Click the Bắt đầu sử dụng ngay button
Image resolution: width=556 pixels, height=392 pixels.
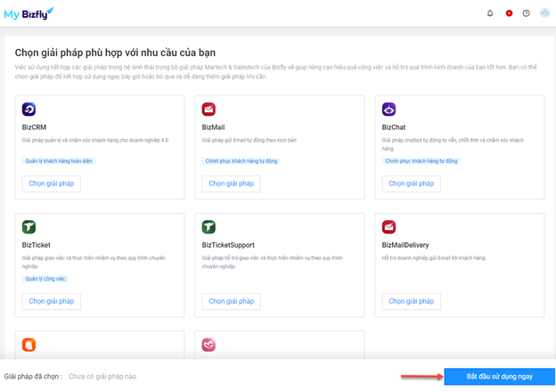coord(499,376)
